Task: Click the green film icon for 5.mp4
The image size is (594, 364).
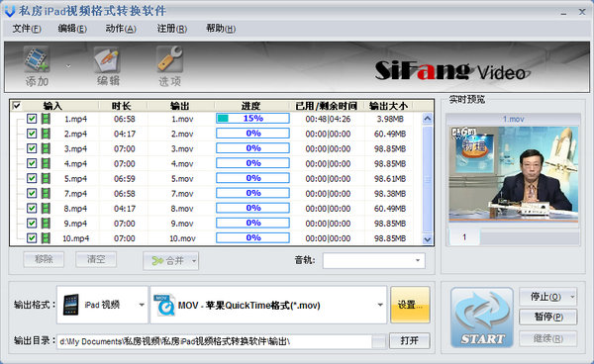Action: coord(46,179)
